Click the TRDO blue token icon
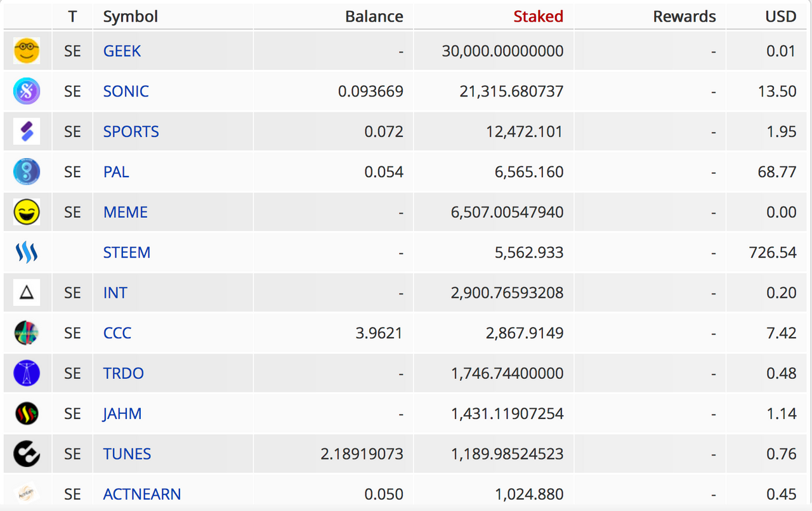 pos(27,373)
